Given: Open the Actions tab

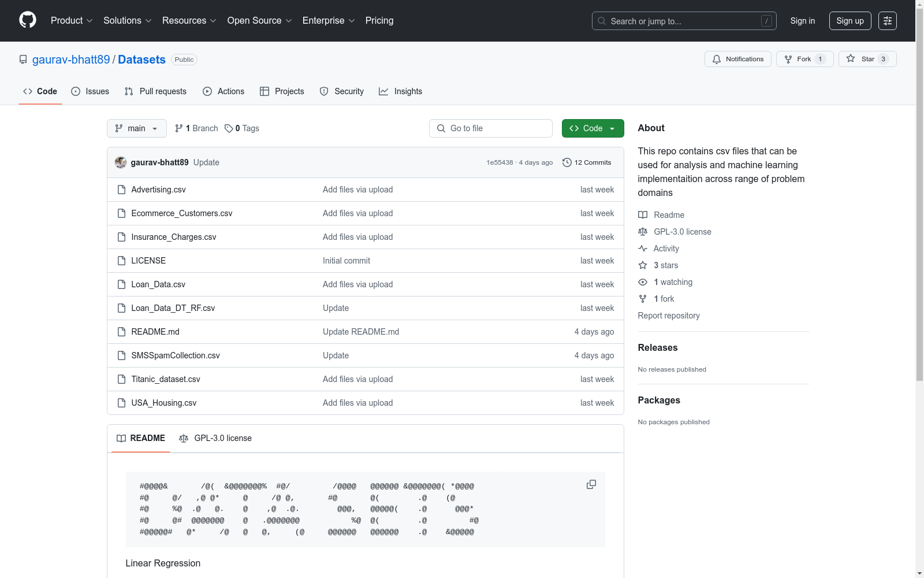Looking at the screenshot, I should pyautogui.click(x=223, y=91).
